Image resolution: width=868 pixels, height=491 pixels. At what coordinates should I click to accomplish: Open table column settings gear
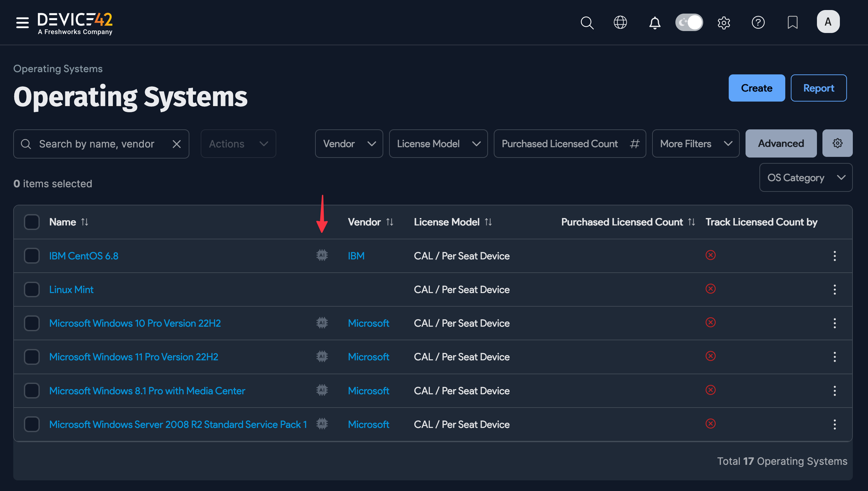click(x=838, y=143)
